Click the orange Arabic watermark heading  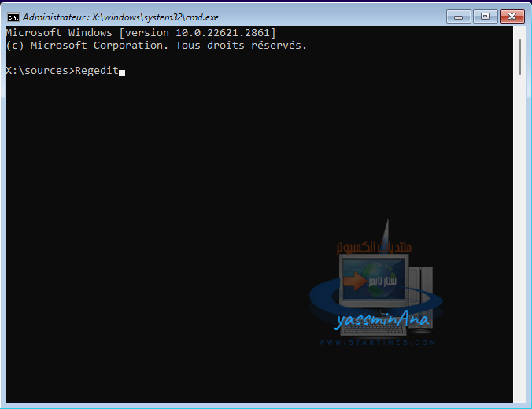pyautogui.click(x=374, y=248)
